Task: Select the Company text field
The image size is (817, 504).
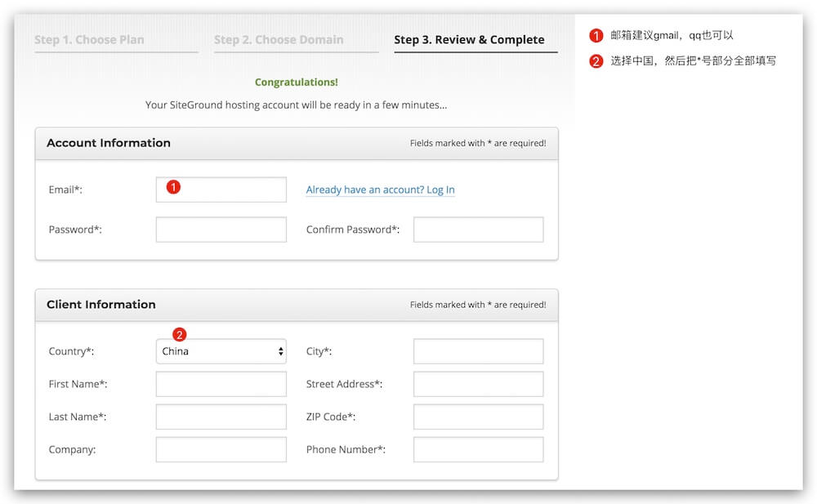Action: click(x=221, y=449)
